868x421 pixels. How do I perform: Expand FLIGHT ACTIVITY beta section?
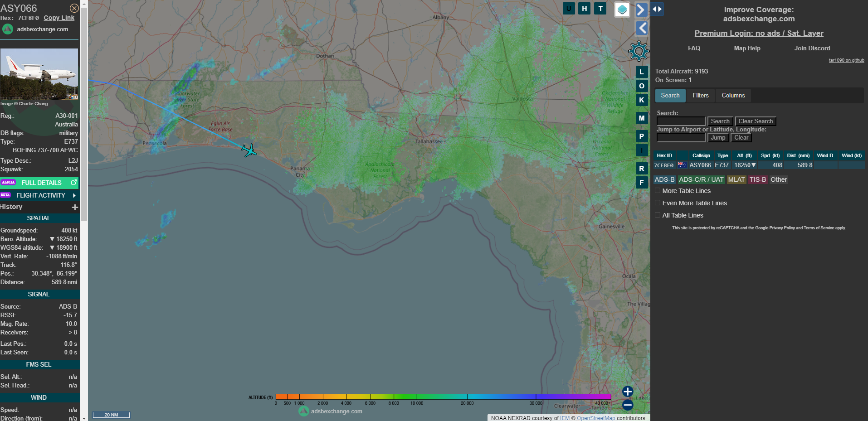[x=39, y=195]
